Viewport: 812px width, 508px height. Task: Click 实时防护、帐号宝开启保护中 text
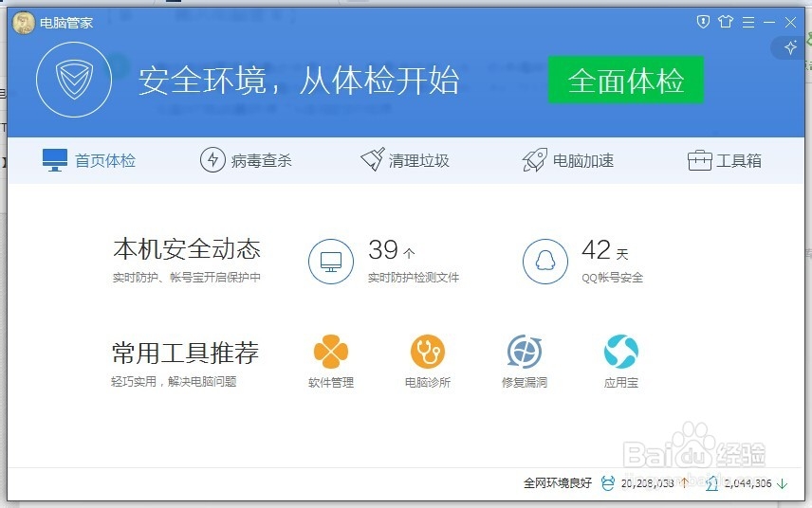[x=187, y=278]
